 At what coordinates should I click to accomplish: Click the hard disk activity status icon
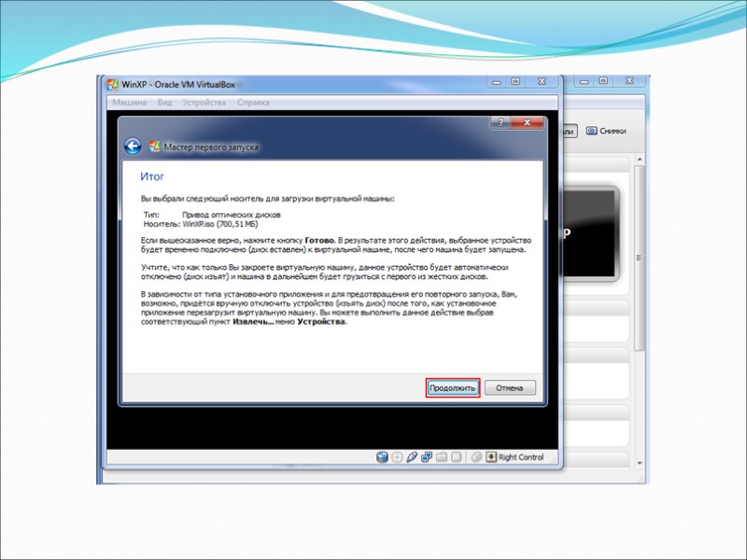coord(382,457)
